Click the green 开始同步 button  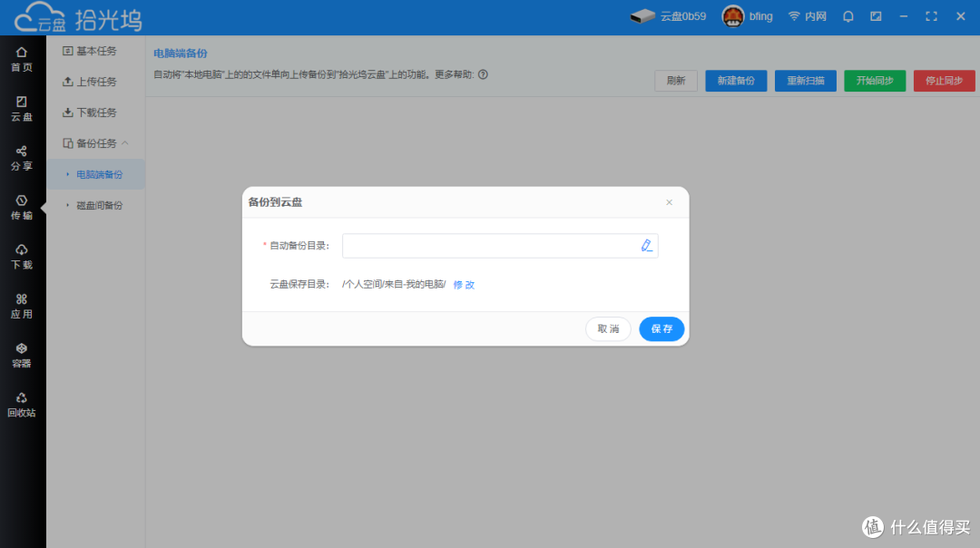click(x=875, y=81)
